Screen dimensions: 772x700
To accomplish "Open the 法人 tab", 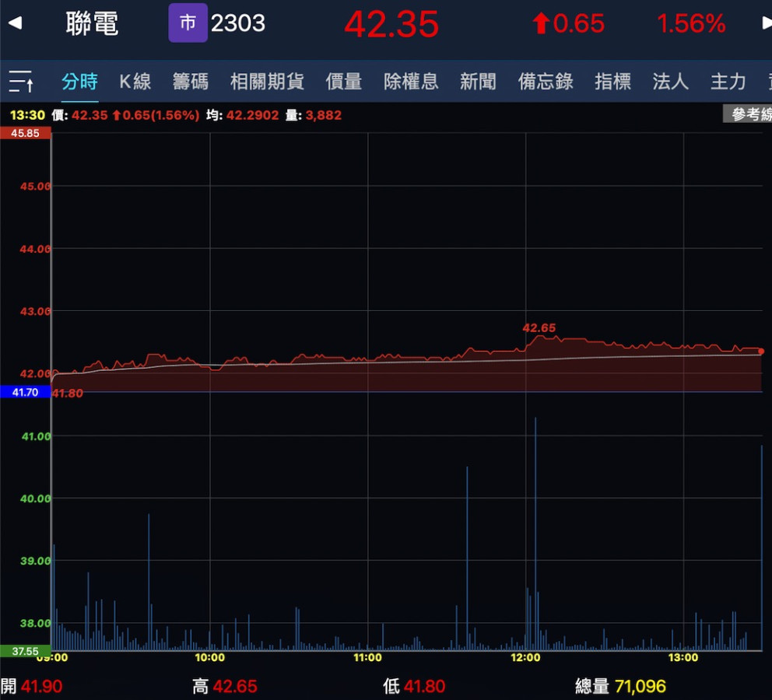I will click(670, 81).
